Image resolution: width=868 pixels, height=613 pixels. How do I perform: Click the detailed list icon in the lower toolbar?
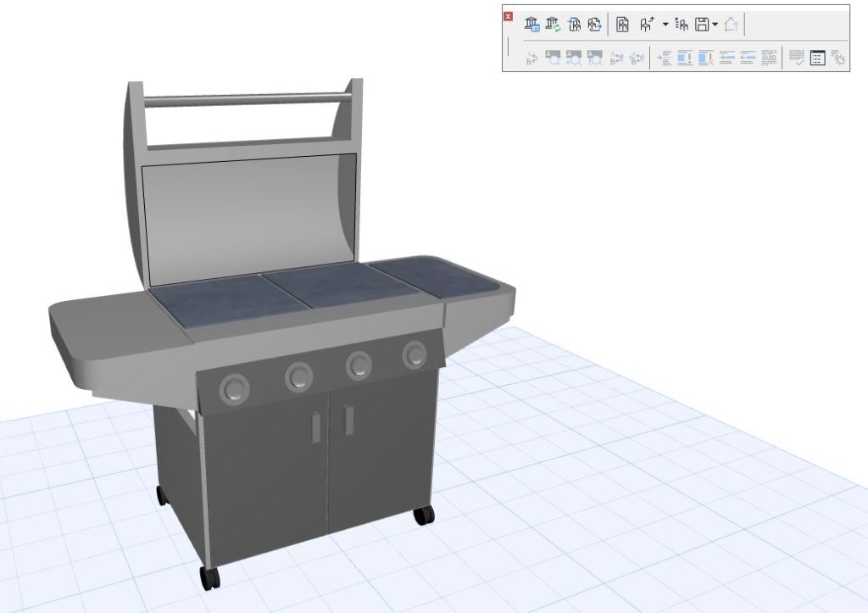[818, 58]
